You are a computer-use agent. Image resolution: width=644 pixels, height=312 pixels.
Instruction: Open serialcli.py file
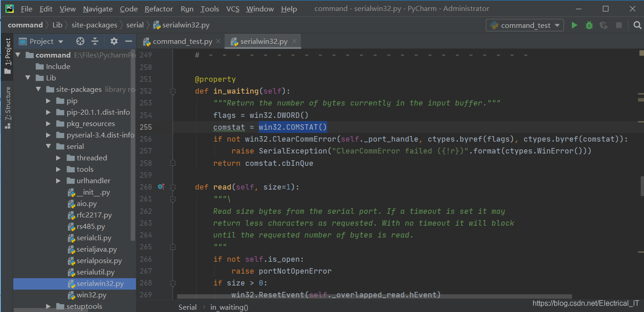pos(94,238)
